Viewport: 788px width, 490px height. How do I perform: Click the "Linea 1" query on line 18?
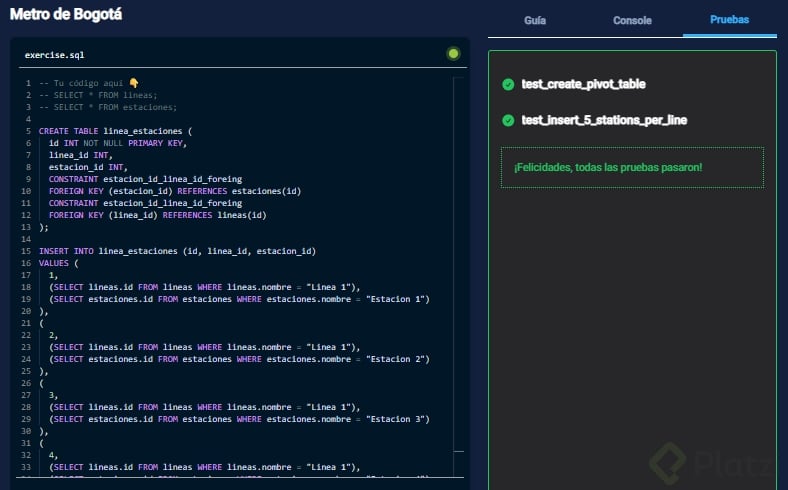[205, 287]
